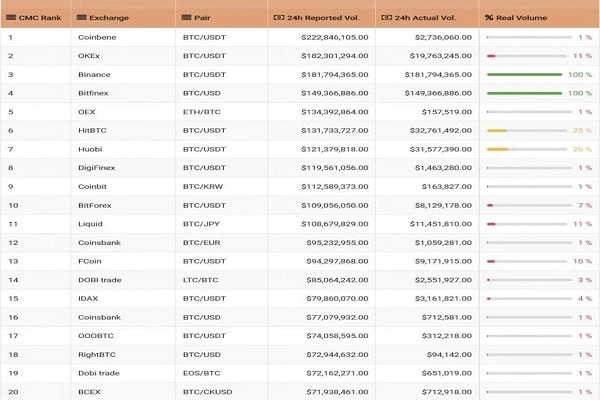Click actual volume $94,142.00
This screenshot has height=400, width=600.
[x=449, y=354]
